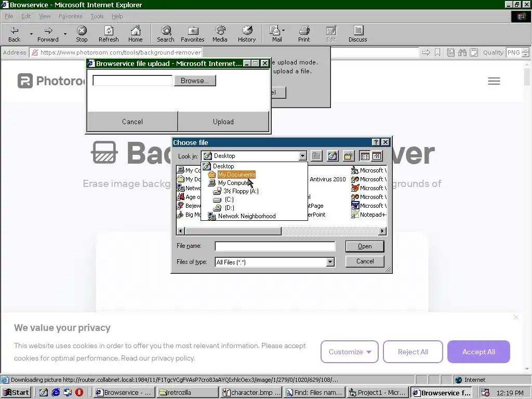The image size is (532, 399).
Task: Expand the Customize cookie options
Action: pyautogui.click(x=350, y=352)
